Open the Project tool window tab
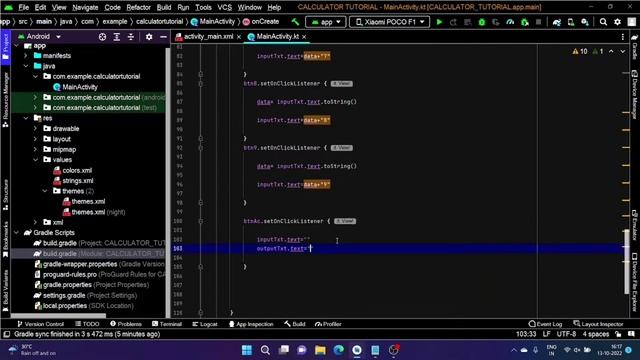This screenshot has height=360, width=640. (5, 46)
